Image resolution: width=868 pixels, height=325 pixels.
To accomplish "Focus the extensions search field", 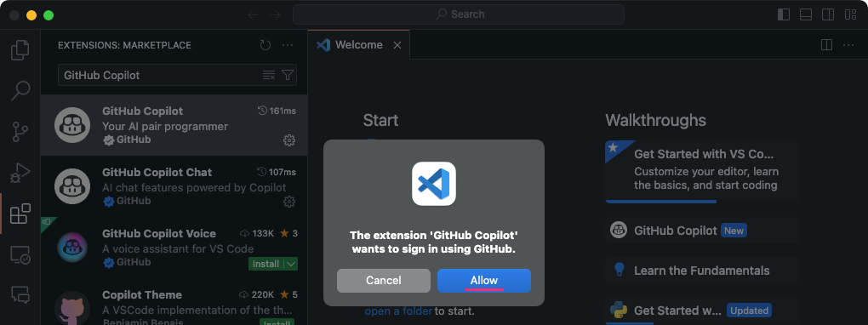I will [161, 76].
